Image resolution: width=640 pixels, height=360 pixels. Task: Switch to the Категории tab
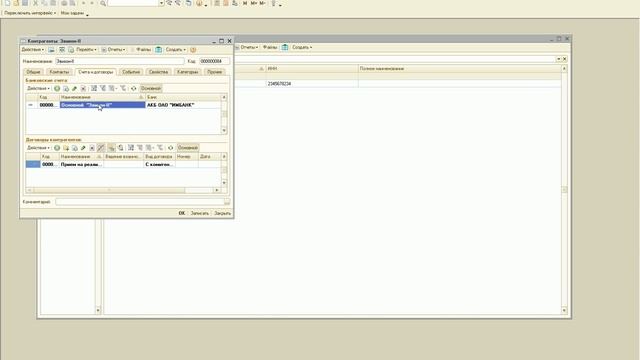(x=187, y=72)
